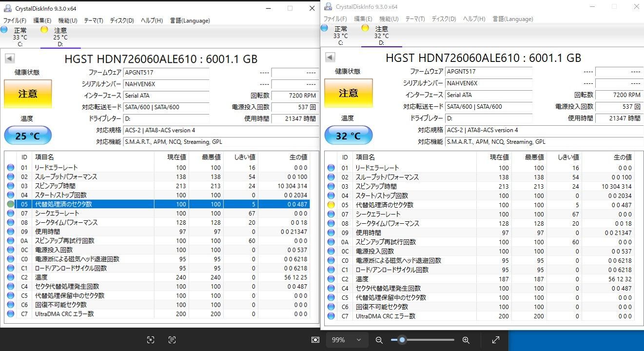Viewport: 644px width, 351px height.
Task: Click the icon left of the 99% zoom box
Action: click(315, 340)
